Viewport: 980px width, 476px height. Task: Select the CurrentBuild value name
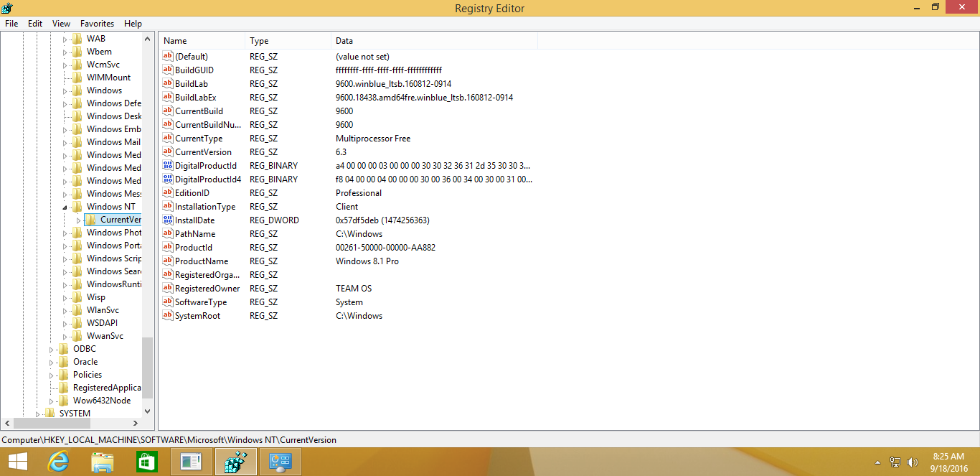click(x=199, y=111)
